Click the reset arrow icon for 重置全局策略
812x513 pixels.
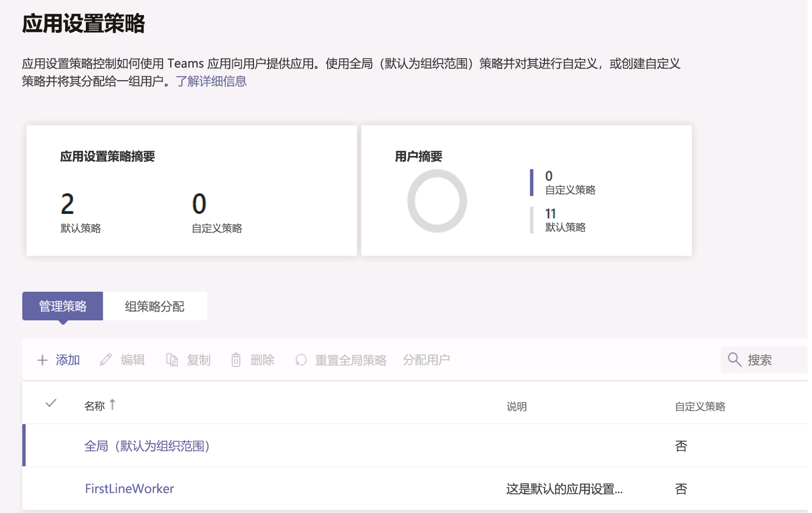[301, 360]
